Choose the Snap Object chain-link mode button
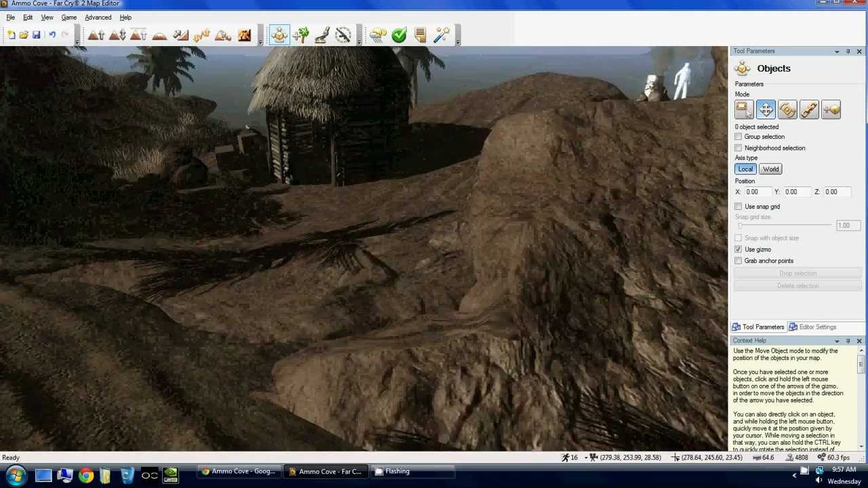The height and width of the screenshot is (488, 868). [809, 110]
